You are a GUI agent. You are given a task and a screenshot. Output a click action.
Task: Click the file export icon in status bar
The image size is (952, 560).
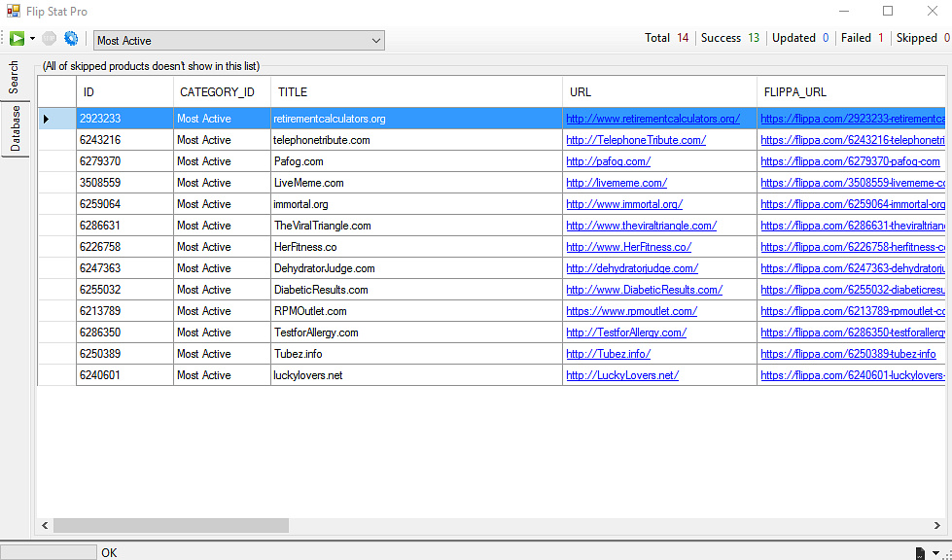[x=921, y=553]
